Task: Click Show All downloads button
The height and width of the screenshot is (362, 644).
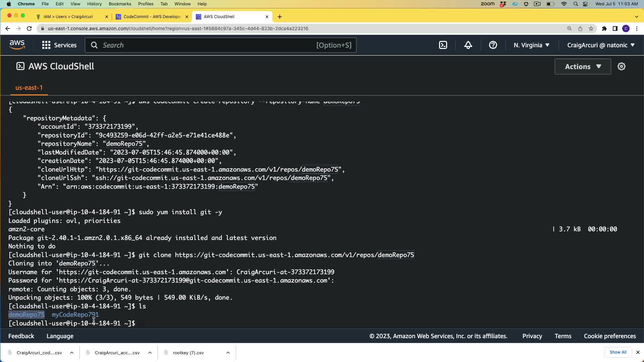Action: tap(618, 352)
